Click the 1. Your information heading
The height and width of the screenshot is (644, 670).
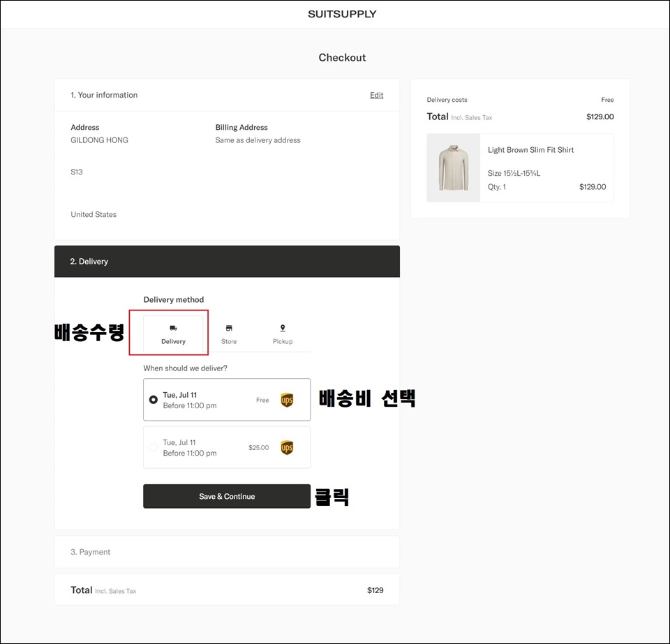(x=104, y=95)
